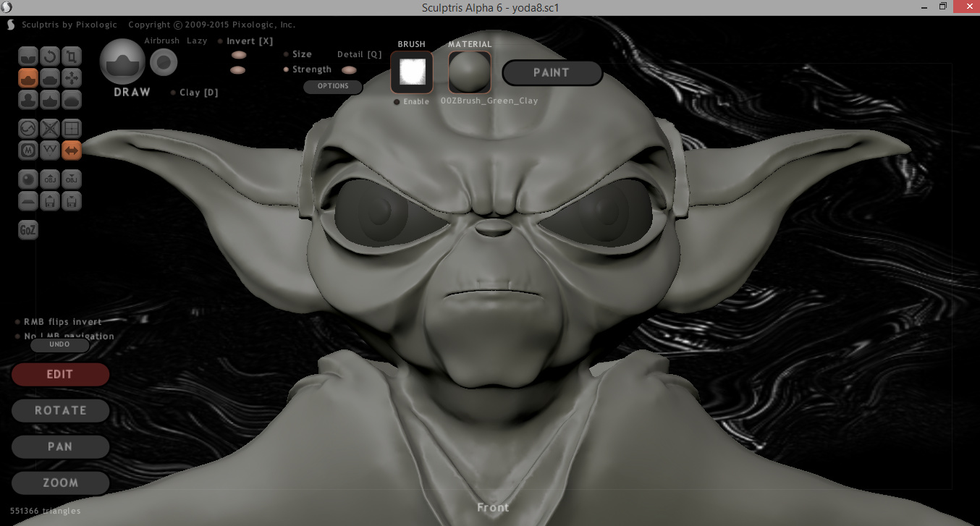Viewport: 980px width, 526px height.
Task: Click the GoZ button
Action: [28, 230]
